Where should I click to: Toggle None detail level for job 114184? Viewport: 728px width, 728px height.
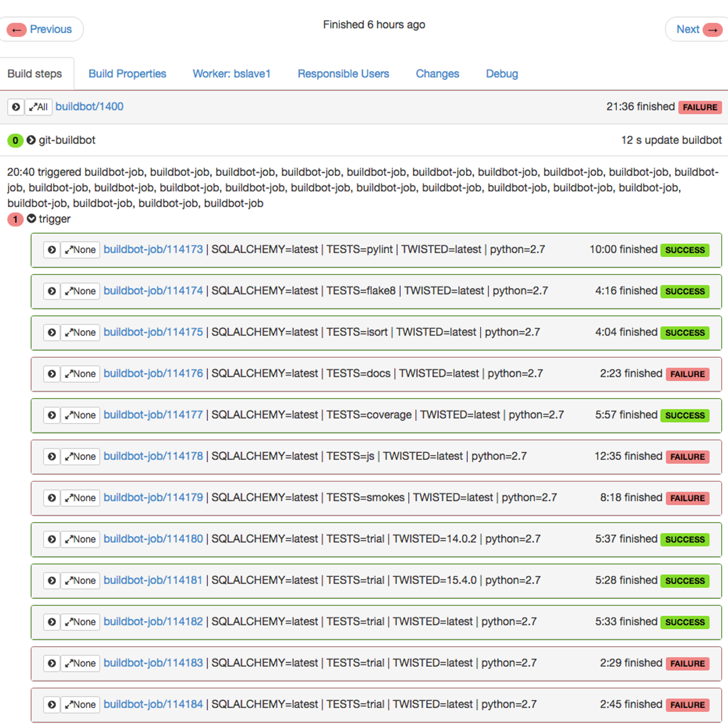[81, 705]
